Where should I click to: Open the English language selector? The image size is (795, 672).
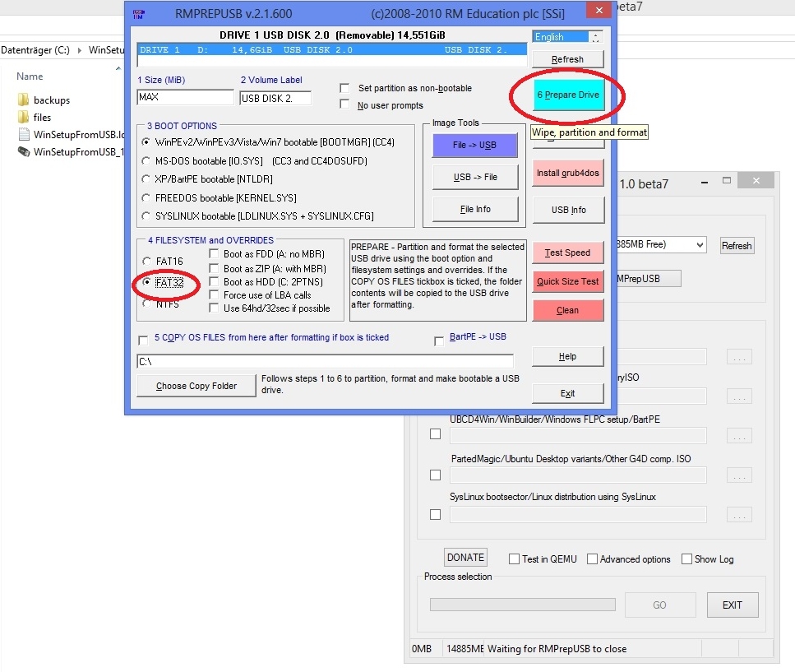(x=560, y=36)
